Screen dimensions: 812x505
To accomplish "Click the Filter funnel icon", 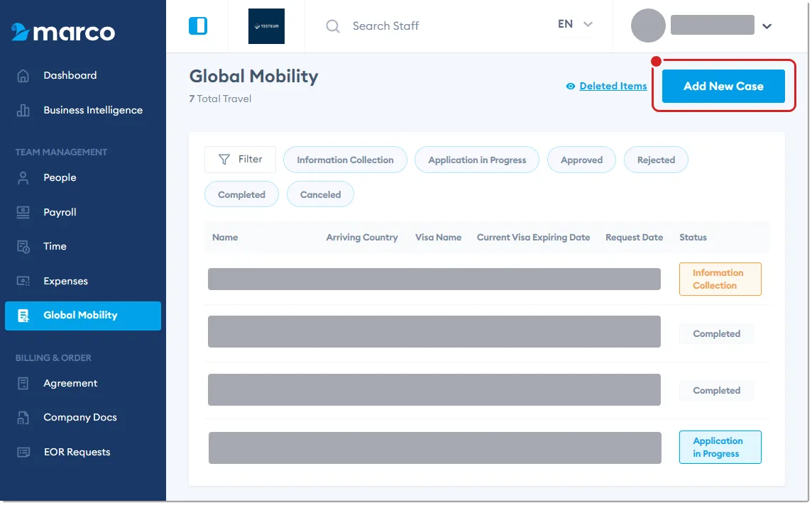I will (224, 160).
